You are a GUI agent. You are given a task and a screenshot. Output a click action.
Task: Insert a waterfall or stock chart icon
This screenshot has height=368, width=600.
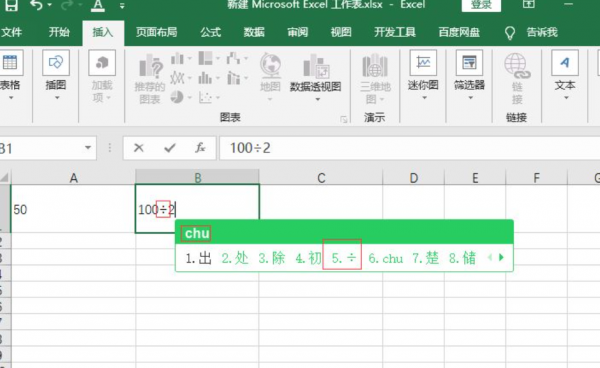click(x=233, y=59)
